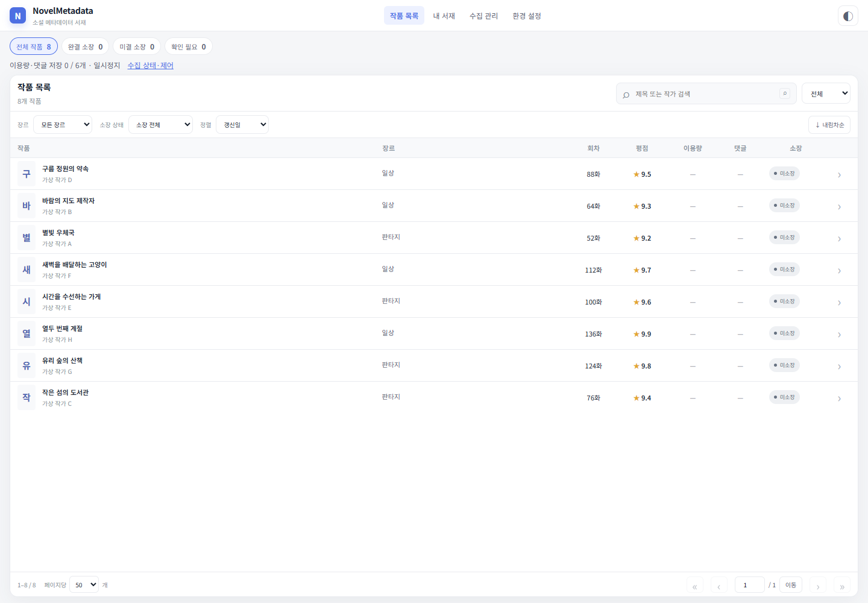Open the row chevron for 구름 정원의 약속
This screenshot has width=868, height=603.
(839, 175)
